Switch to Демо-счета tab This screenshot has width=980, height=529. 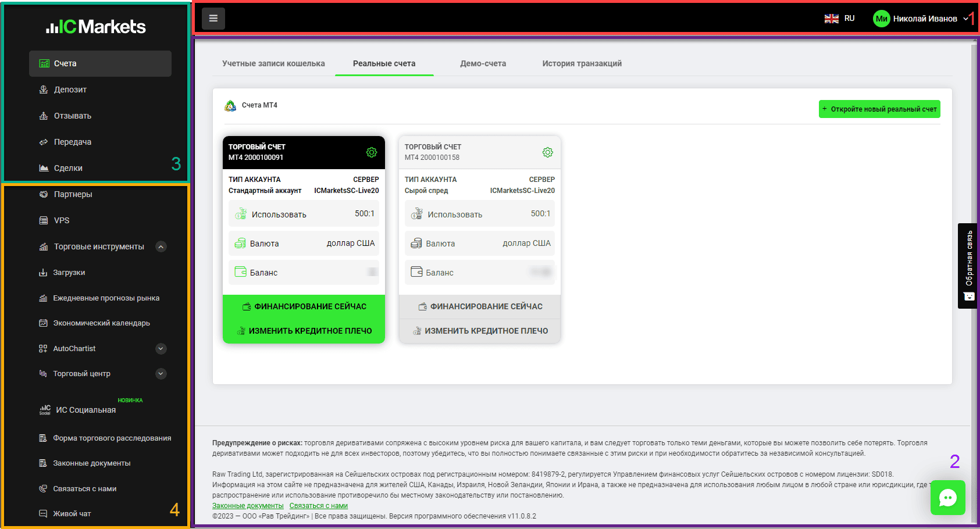coord(483,63)
